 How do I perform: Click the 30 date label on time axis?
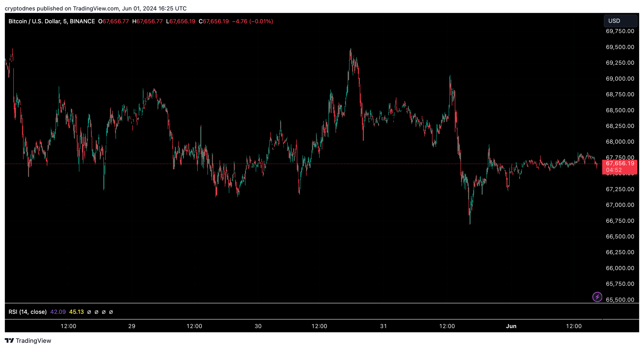click(x=258, y=326)
